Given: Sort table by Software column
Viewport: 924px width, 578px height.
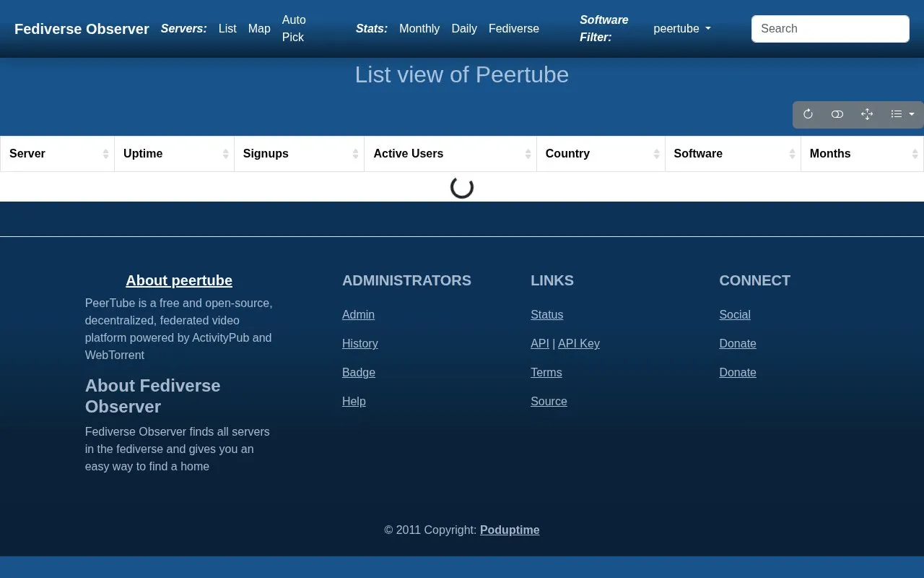Looking at the screenshot, I should [733, 154].
